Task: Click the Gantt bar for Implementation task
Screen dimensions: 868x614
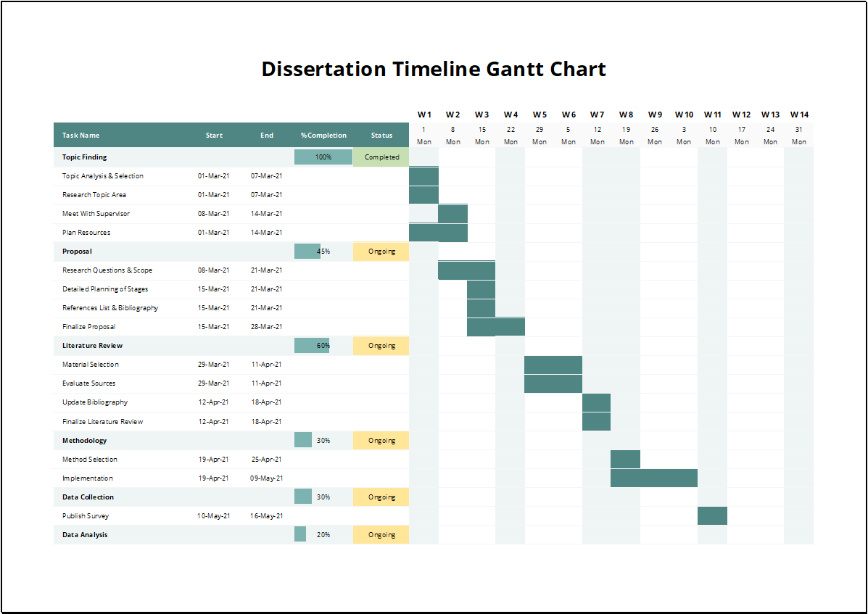Action: 653,478
